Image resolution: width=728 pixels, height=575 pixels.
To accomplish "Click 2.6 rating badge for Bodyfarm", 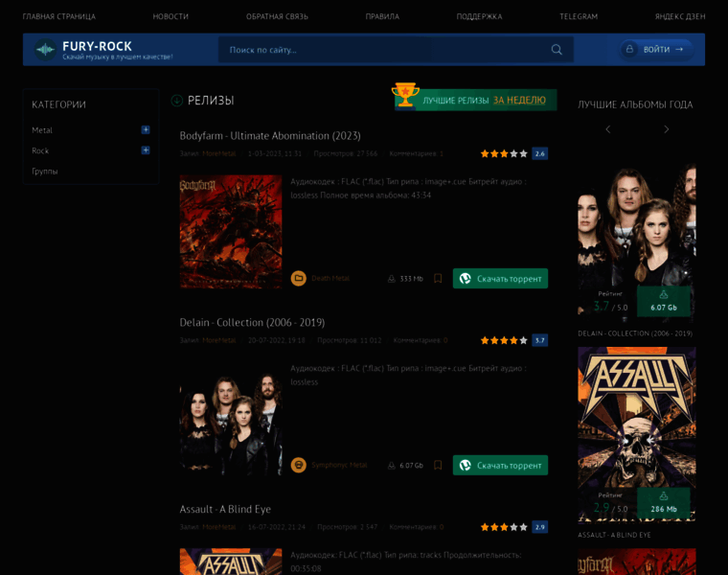I will tap(539, 153).
